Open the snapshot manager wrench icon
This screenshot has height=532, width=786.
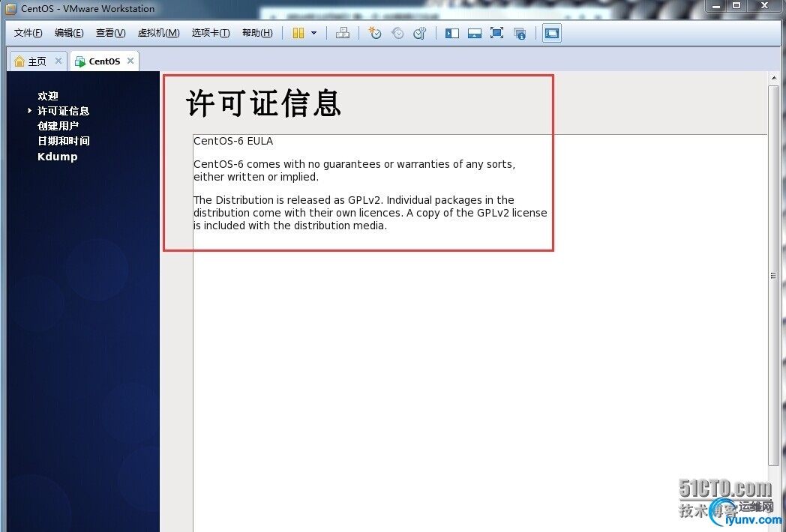coord(419,33)
